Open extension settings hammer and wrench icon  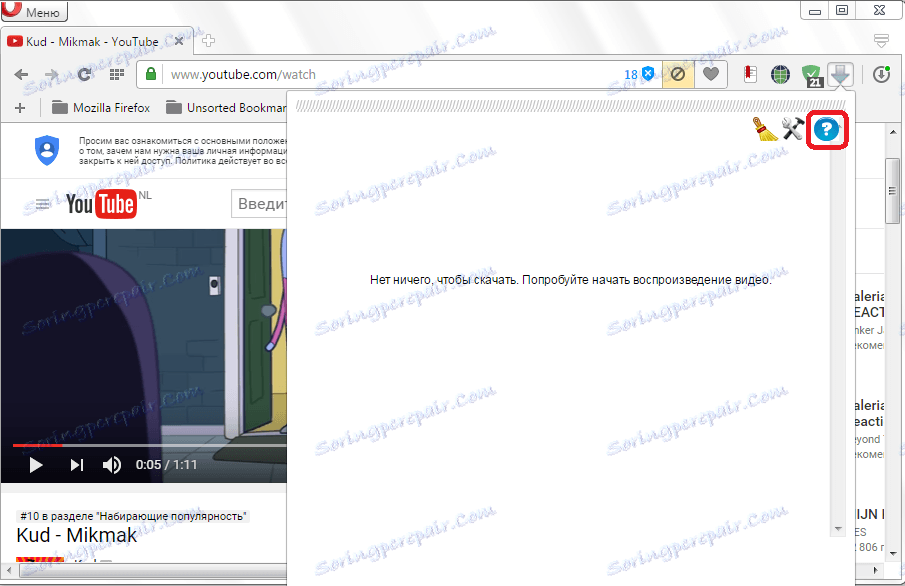tap(793, 129)
